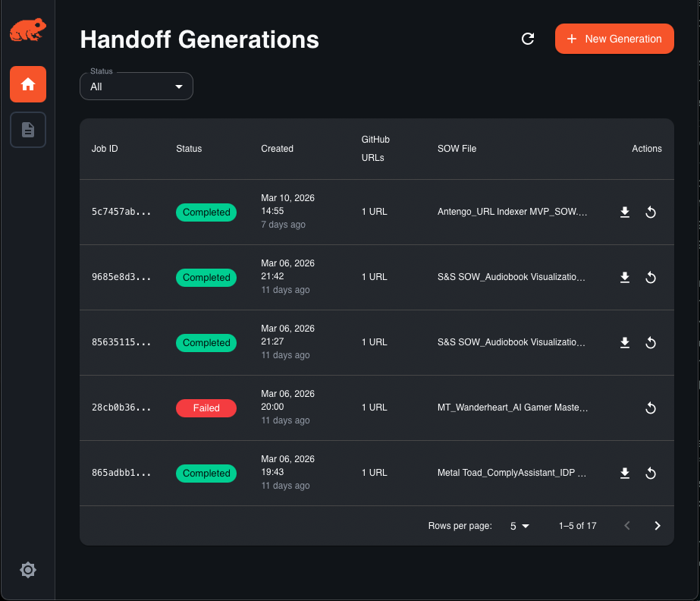Click Metal Toad_ComplyAssistant_IDP file name

pyautogui.click(x=512, y=473)
